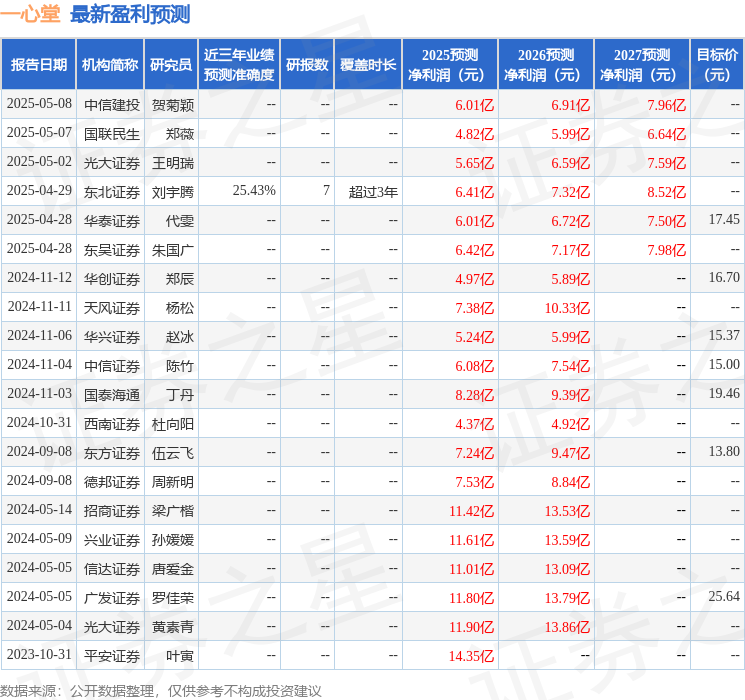Click the 8.52亿 forecast value
Viewport: 745px width, 700px height.
(666, 192)
